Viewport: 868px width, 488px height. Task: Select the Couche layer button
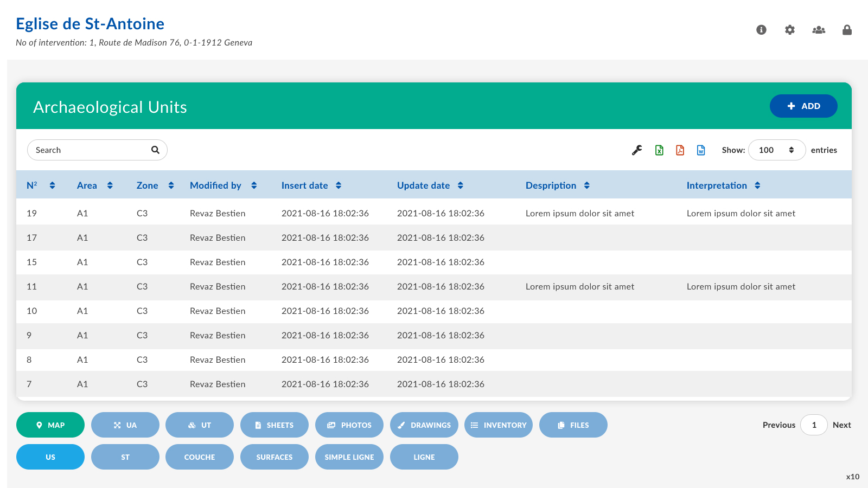pyautogui.click(x=200, y=457)
